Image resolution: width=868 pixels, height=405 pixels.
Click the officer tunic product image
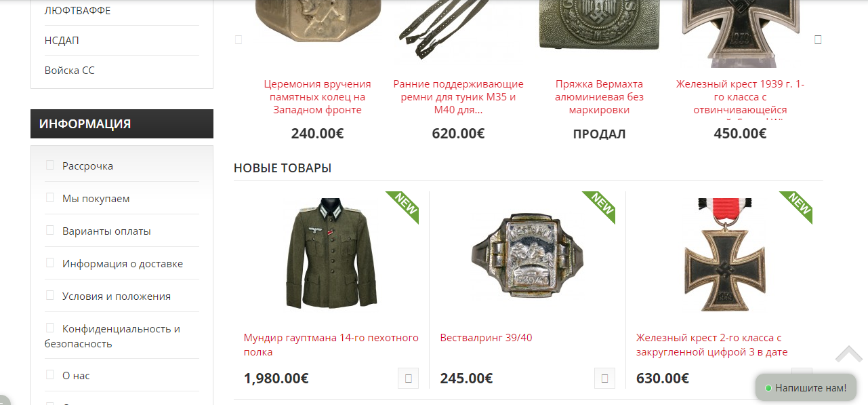(331, 254)
